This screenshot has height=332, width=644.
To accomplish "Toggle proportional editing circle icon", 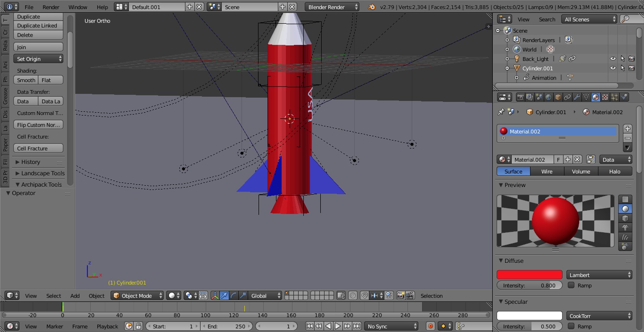I will click(x=353, y=295).
